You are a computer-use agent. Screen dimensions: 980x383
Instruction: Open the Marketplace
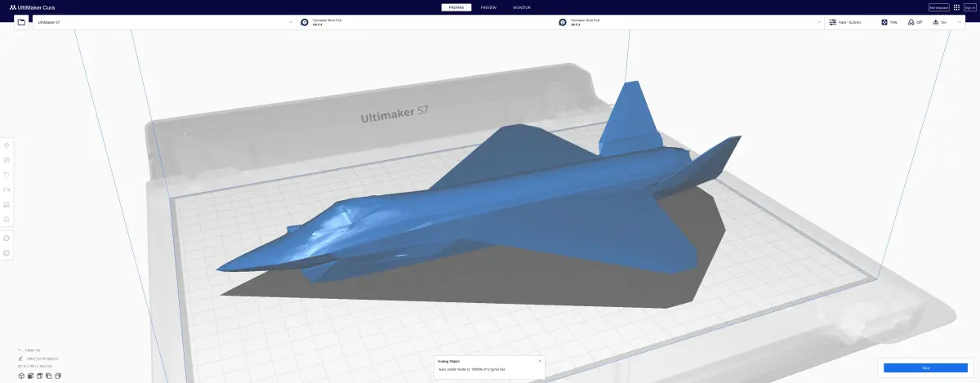(939, 7)
